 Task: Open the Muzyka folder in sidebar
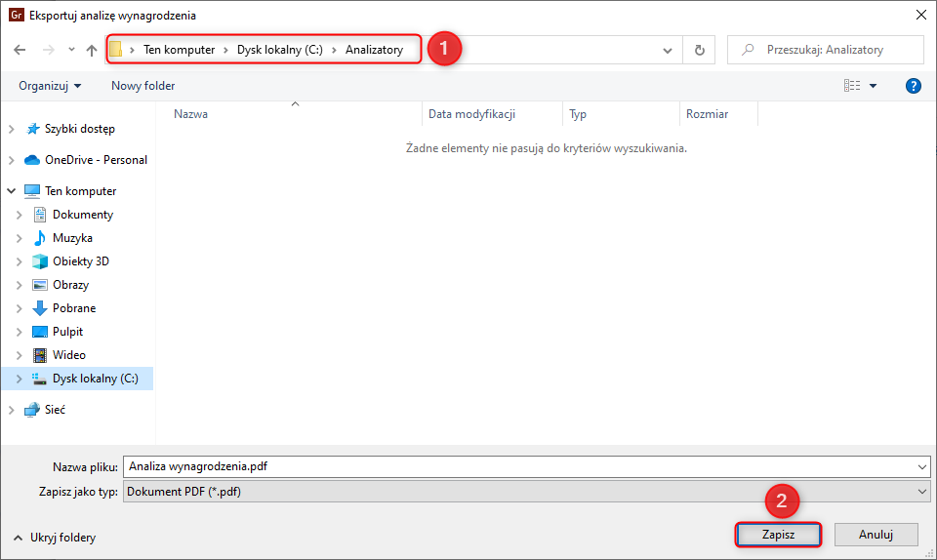[x=72, y=238]
